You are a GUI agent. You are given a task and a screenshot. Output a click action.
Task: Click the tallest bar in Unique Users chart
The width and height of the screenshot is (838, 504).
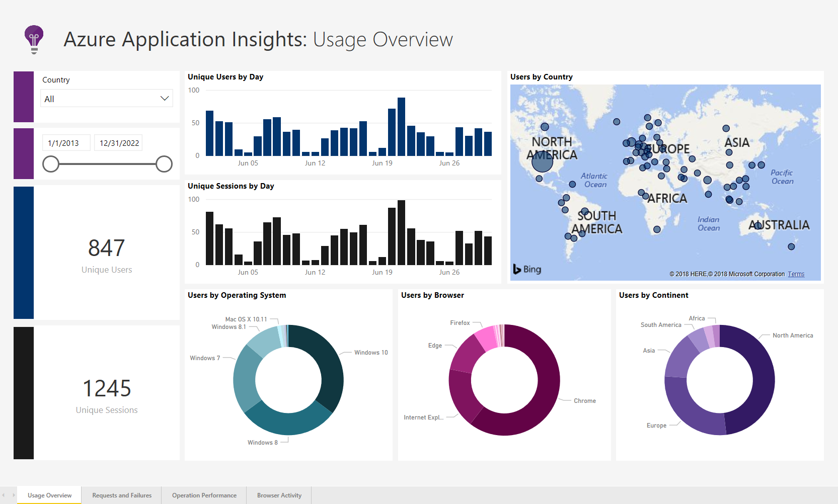pos(401,126)
